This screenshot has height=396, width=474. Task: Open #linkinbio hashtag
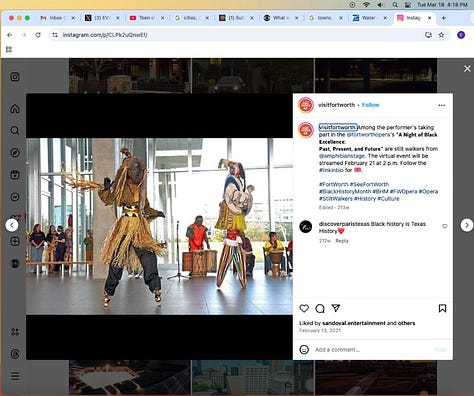click(331, 170)
